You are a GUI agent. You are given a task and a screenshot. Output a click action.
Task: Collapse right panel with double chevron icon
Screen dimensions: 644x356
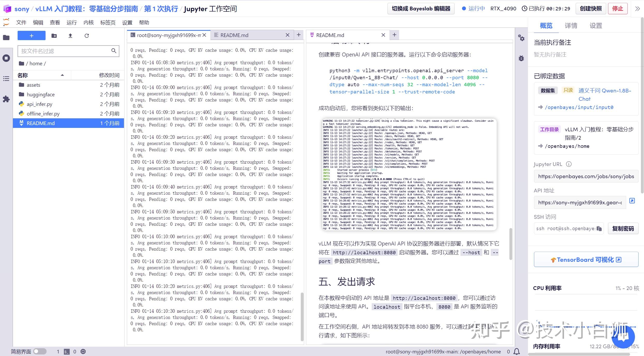(638, 9)
